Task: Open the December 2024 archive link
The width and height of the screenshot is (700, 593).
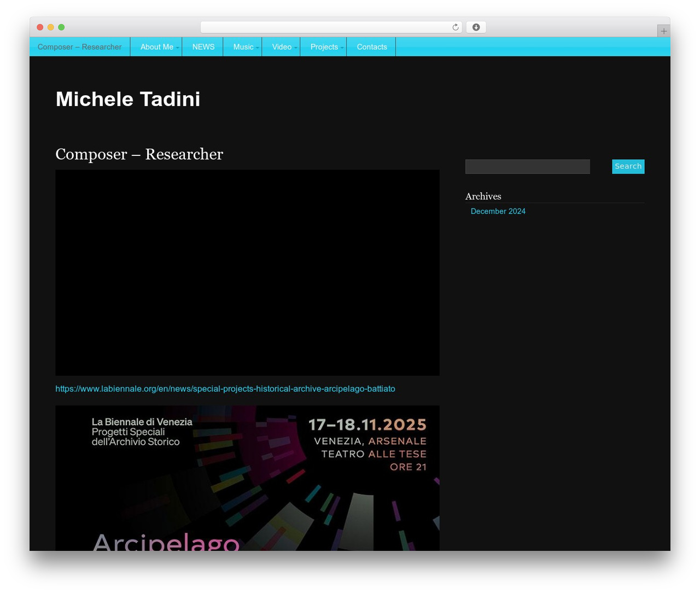Action: tap(498, 211)
